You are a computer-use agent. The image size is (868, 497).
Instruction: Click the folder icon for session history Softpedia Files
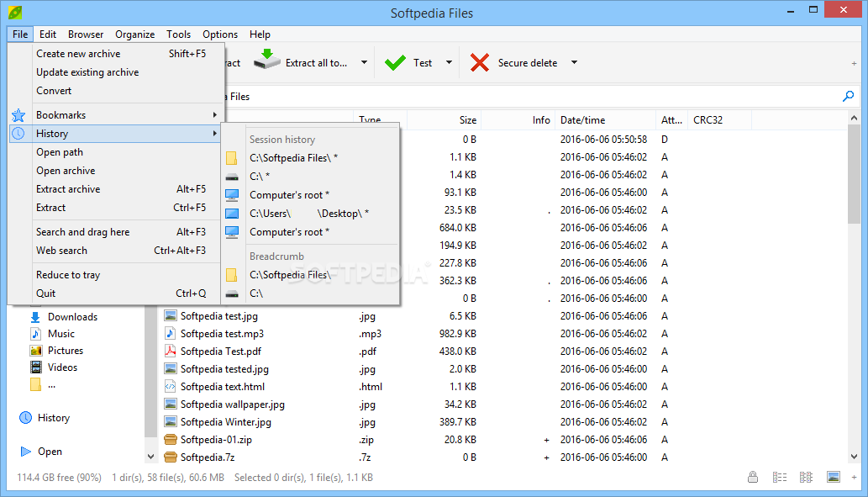click(x=231, y=158)
